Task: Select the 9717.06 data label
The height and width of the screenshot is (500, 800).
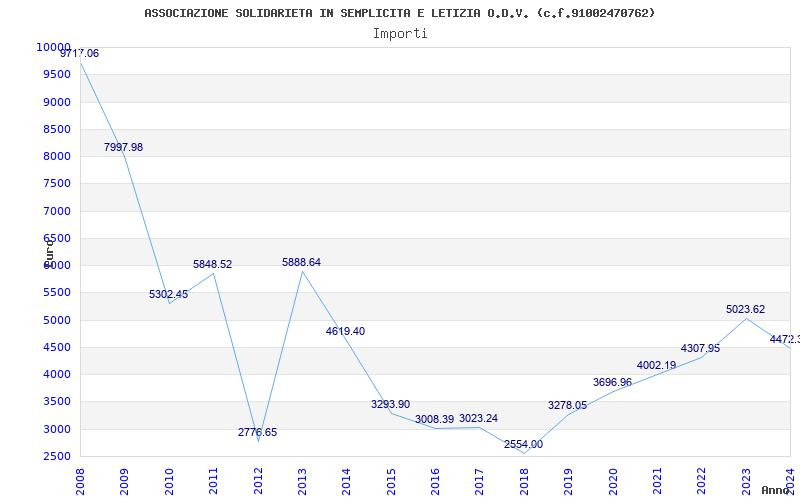Action: click(80, 54)
